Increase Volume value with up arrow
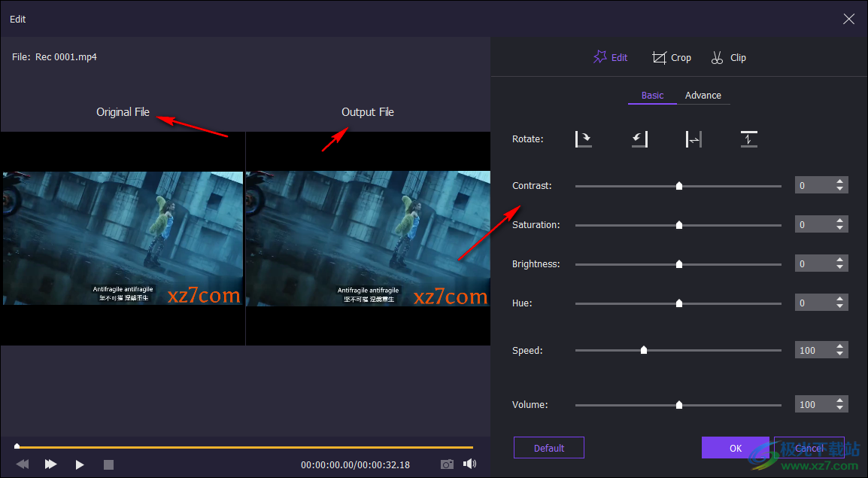This screenshot has width=868, height=478. tap(839, 400)
